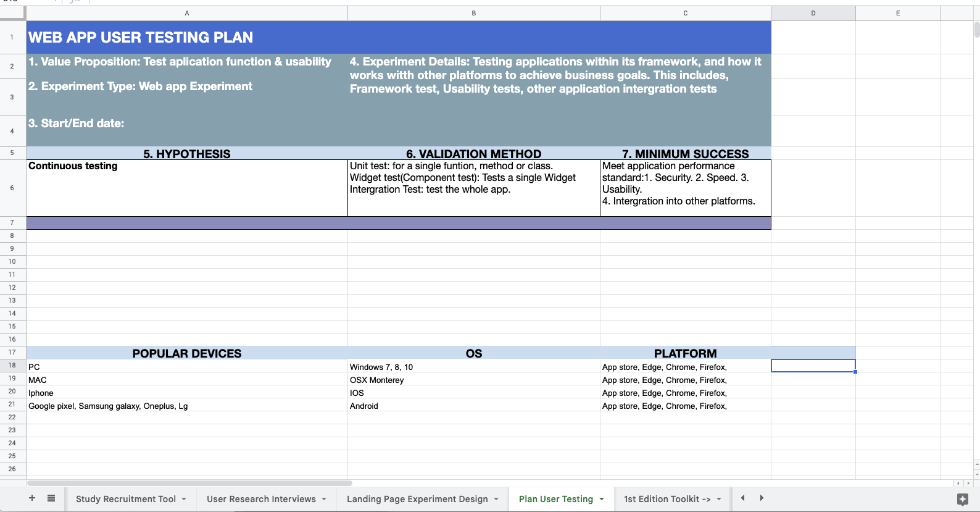Select the OS header cell
The width and height of the screenshot is (980, 512).
[x=474, y=353]
